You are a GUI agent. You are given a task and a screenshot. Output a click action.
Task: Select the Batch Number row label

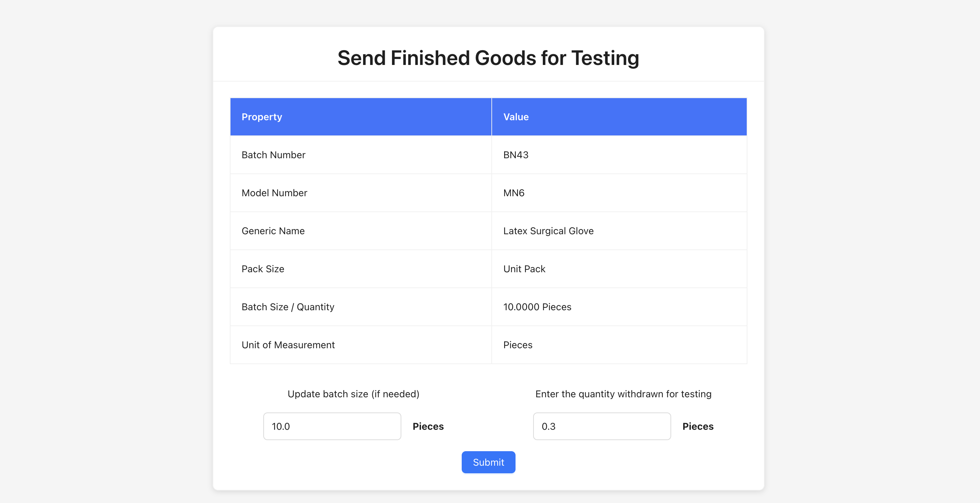pyautogui.click(x=273, y=154)
